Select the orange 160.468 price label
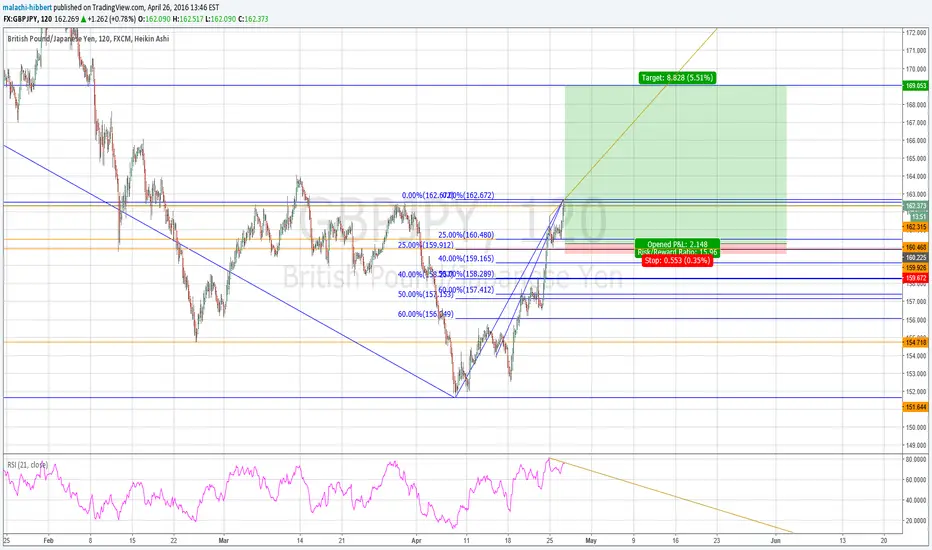 pos(915,247)
